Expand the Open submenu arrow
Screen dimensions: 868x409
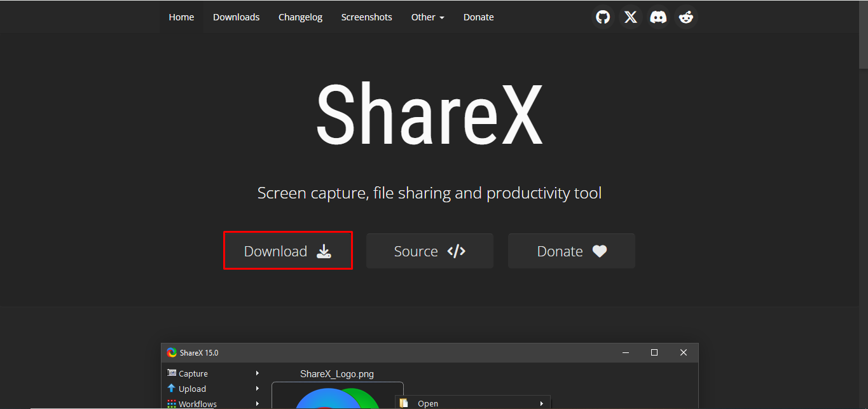point(542,403)
